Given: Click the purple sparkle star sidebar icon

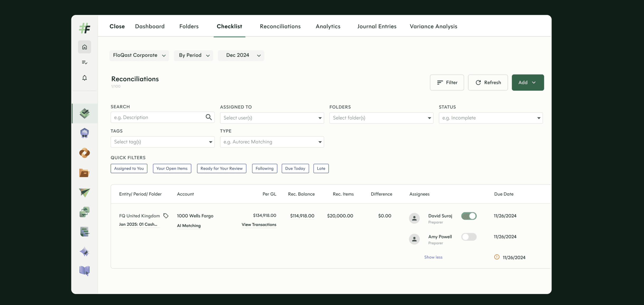Looking at the screenshot, I should [84, 252].
